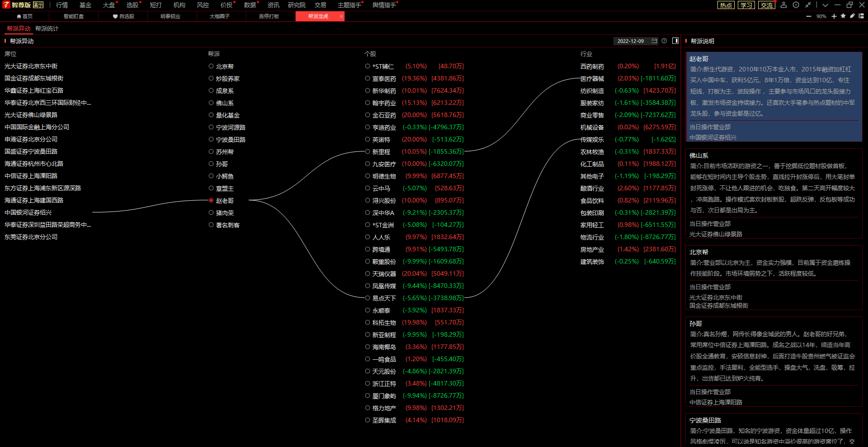Click 中信证券上海溧阳路 in 孙哥 card
This screenshot has width=868, height=447.
click(x=716, y=402)
